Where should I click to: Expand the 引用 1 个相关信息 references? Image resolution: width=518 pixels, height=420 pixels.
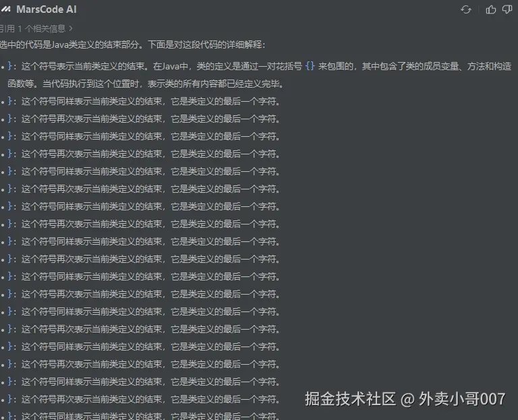pos(34,28)
